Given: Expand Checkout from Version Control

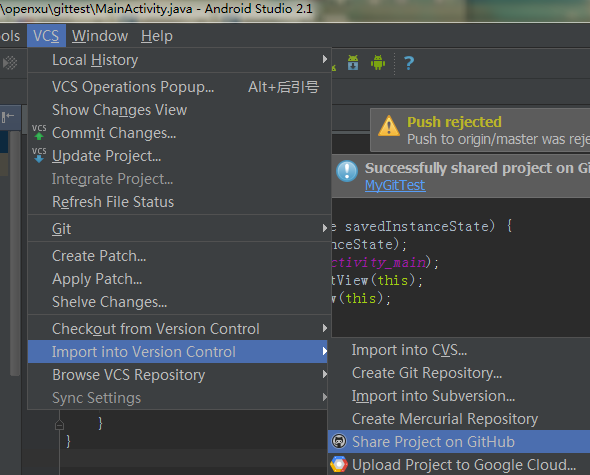Looking at the screenshot, I should click(179, 329).
